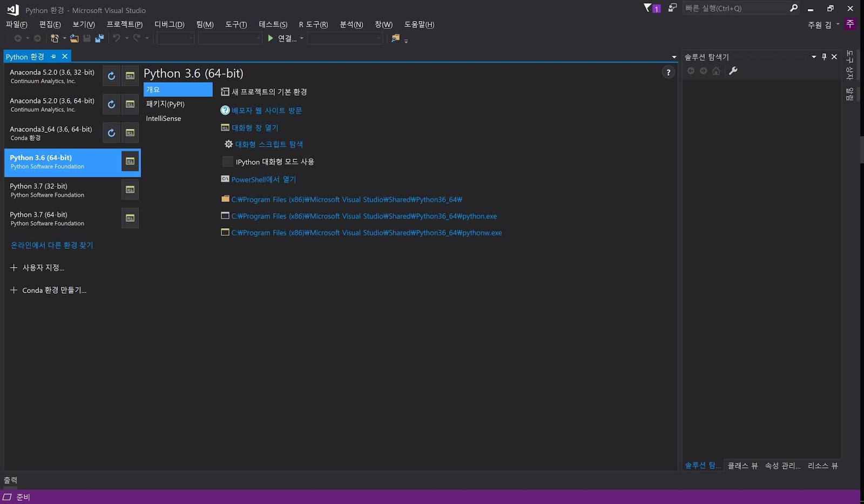Switch to the 리소스 뷰 tab

pos(822,466)
